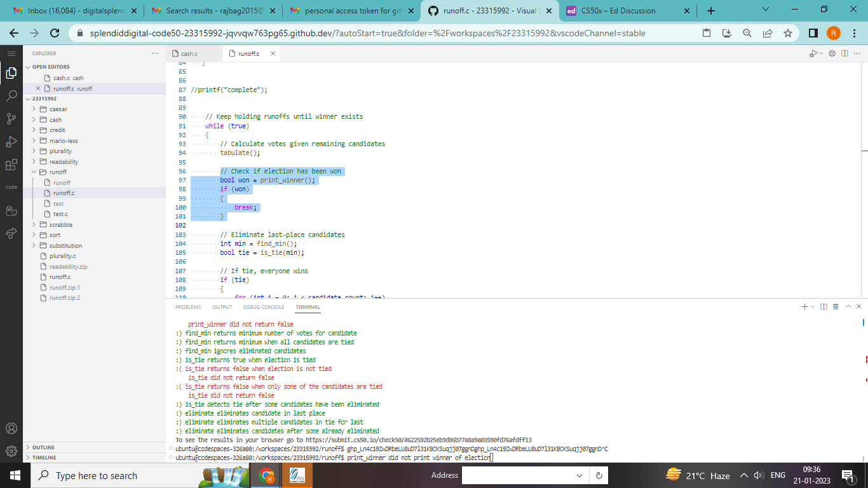Viewport: 868px width, 488px height.
Task: Open the Manage gear menu
Action: click(x=11, y=452)
